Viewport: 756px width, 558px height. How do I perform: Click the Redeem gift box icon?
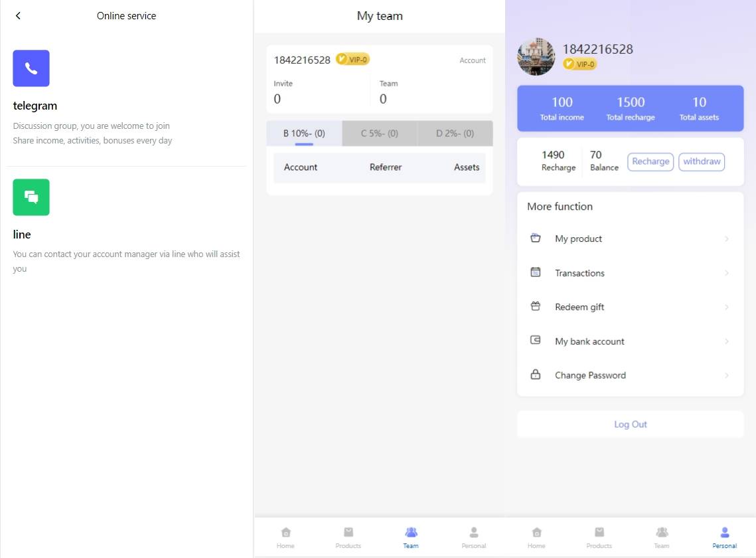pyautogui.click(x=536, y=307)
